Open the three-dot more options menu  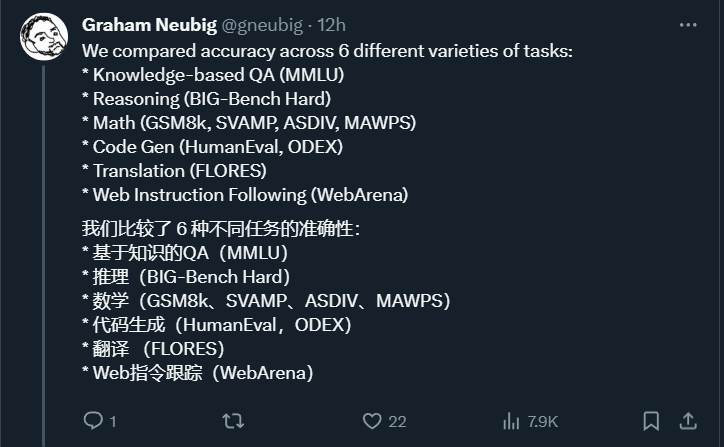(x=689, y=24)
